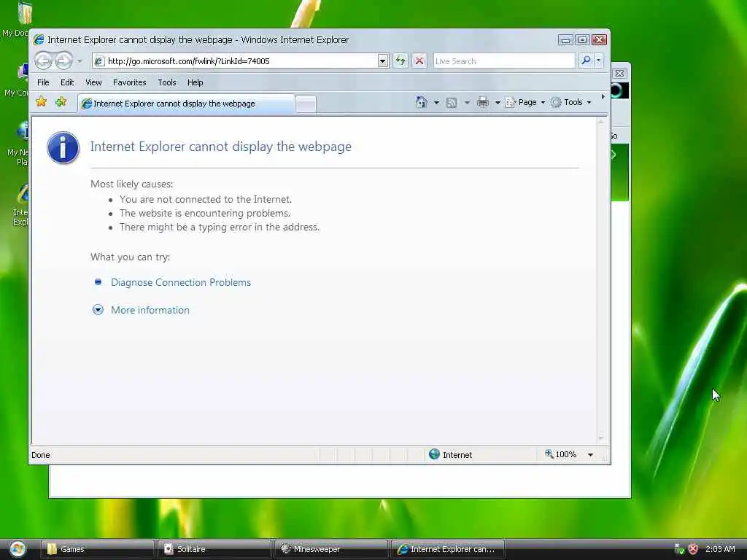Click the vertical scrollbar down arrow
Screen dimensions: 747x560
601,438
